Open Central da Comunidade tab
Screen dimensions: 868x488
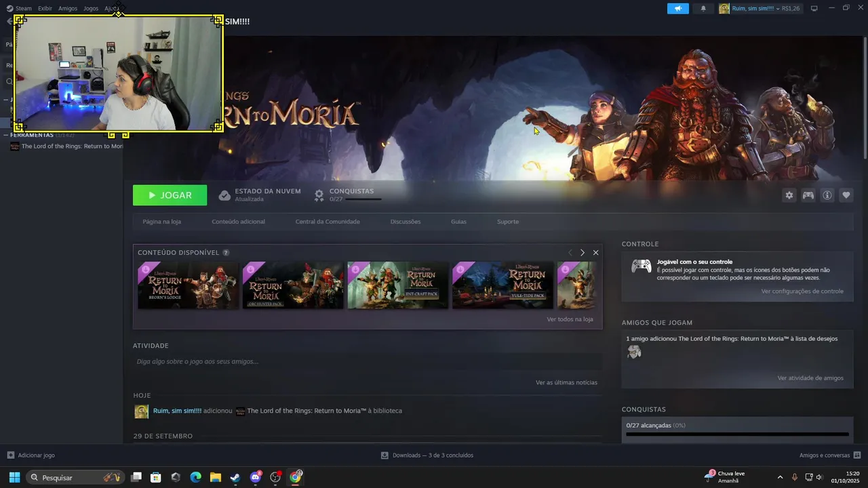(328, 222)
